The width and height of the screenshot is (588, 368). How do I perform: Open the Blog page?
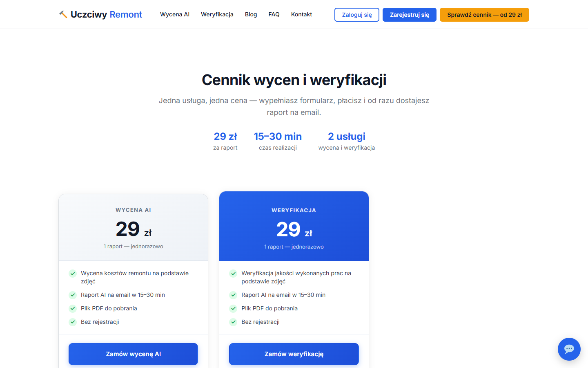(x=251, y=14)
